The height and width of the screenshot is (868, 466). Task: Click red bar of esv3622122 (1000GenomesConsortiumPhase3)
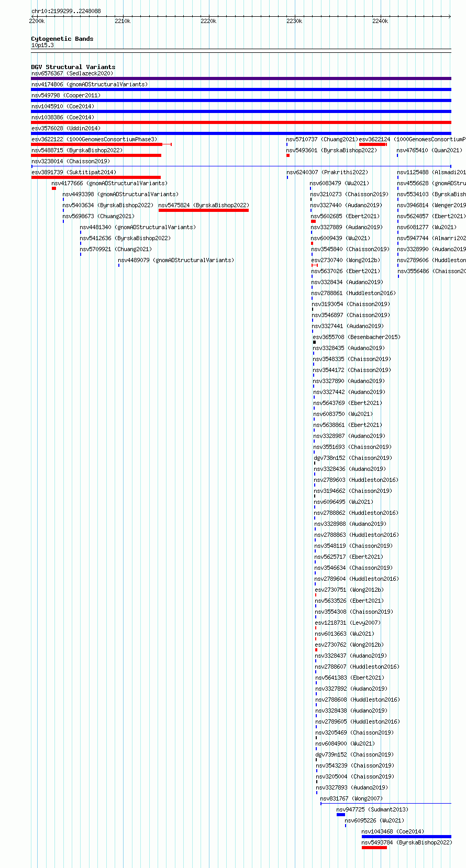click(x=97, y=144)
